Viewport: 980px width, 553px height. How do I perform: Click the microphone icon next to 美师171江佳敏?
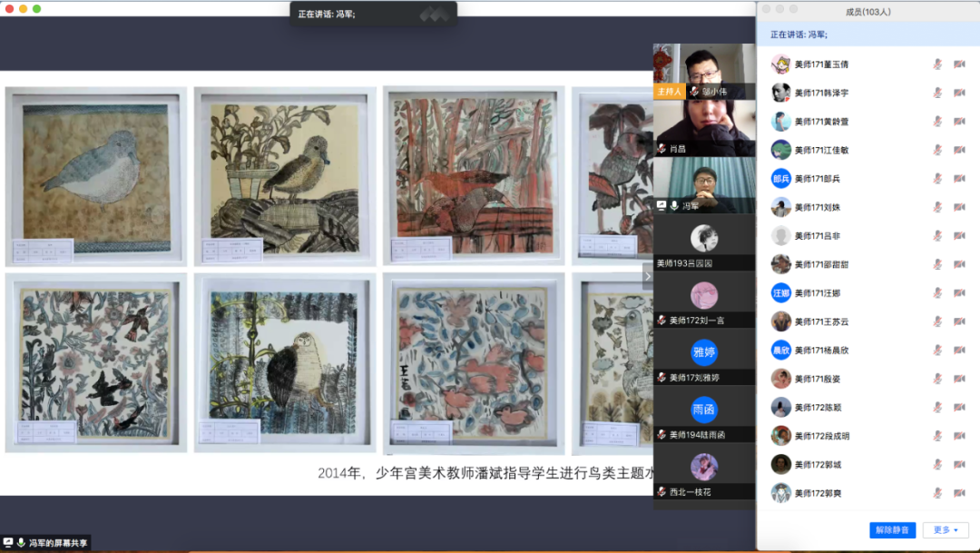(937, 150)
